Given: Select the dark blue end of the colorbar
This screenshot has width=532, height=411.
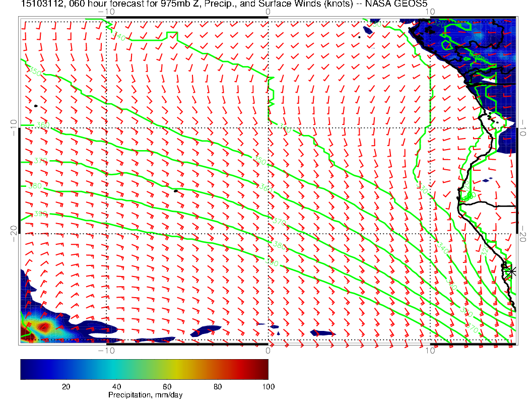Looking at the screenshot, I should point(25,369).
